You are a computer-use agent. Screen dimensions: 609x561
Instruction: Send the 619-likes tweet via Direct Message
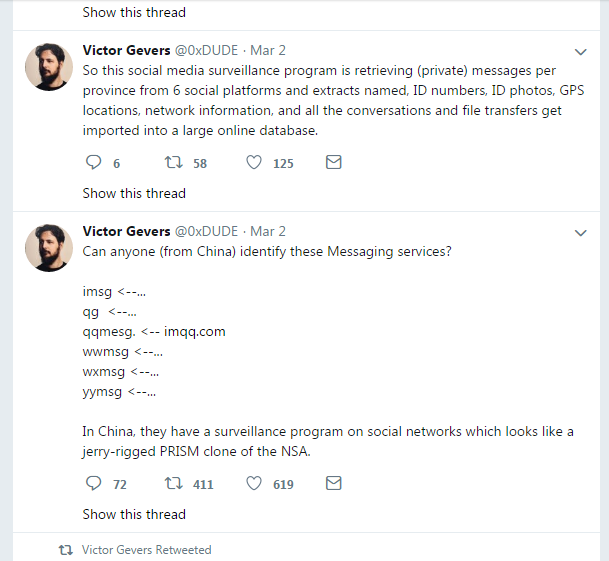pyautogui.click(x=334, y=484)
